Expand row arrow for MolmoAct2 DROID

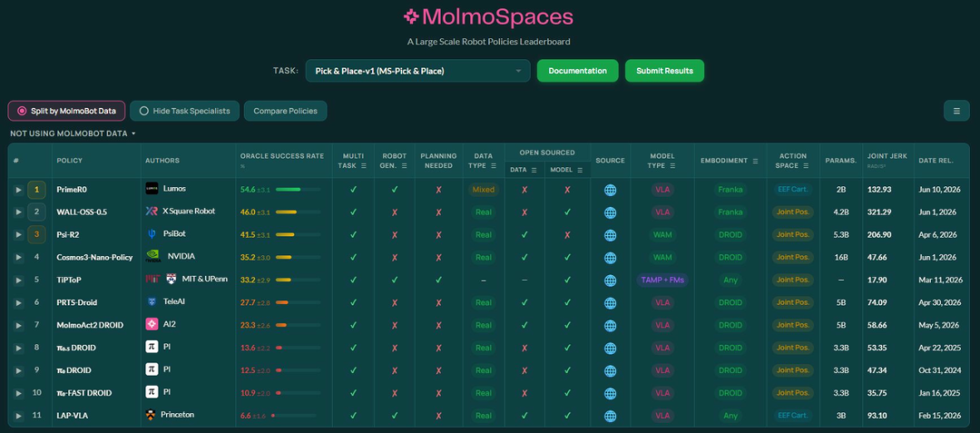(x=19, y=325)
